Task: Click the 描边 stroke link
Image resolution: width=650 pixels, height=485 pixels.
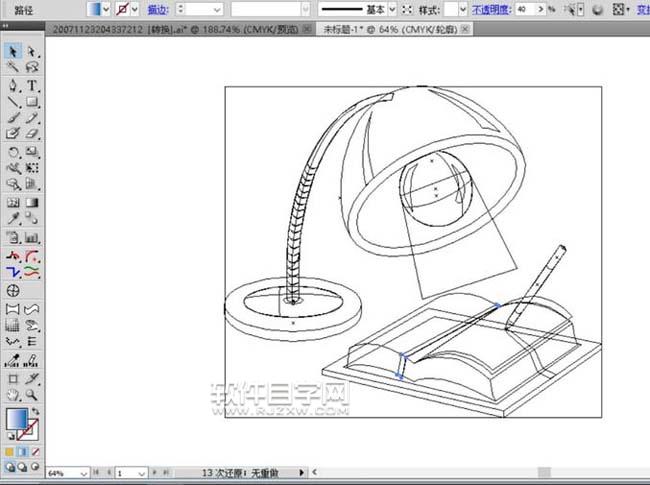Action: pyautogui.click(x=158, y=8)
